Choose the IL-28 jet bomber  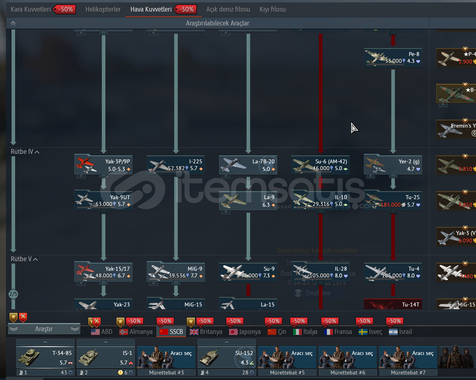click(x=321, y=272)
